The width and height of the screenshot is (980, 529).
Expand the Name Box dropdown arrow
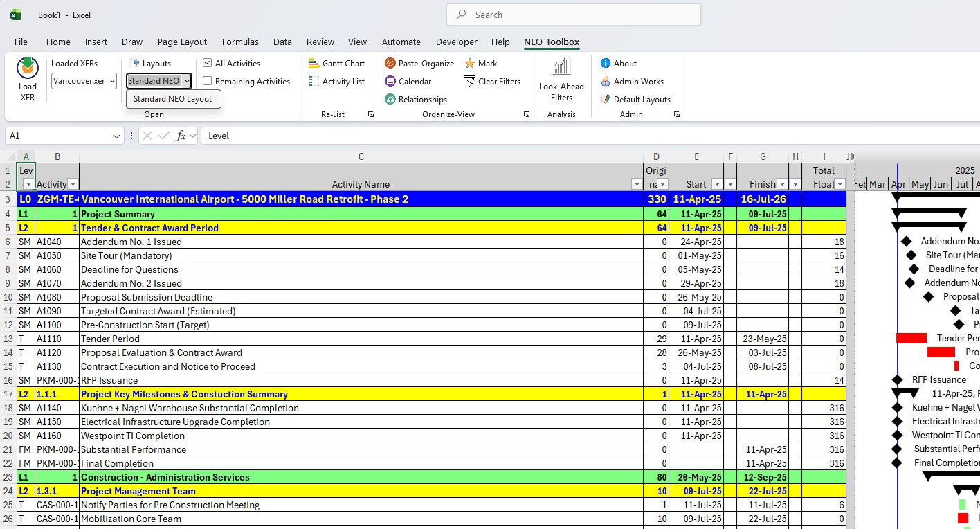[117, 136]
